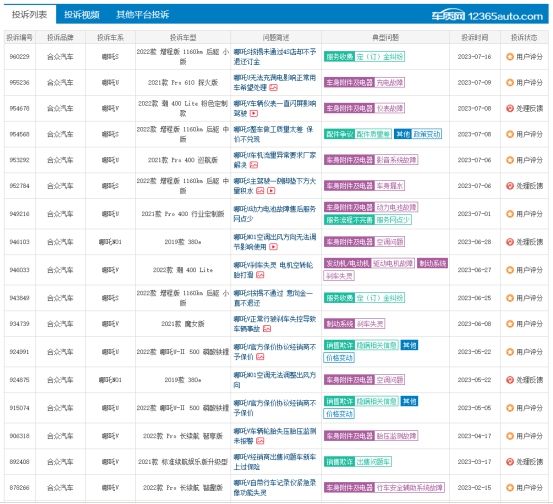Image resolution: width=553 pixels, height=504 pixels.
Task: Open the complaint description link of 960229
Action: (x=274, y=56)
